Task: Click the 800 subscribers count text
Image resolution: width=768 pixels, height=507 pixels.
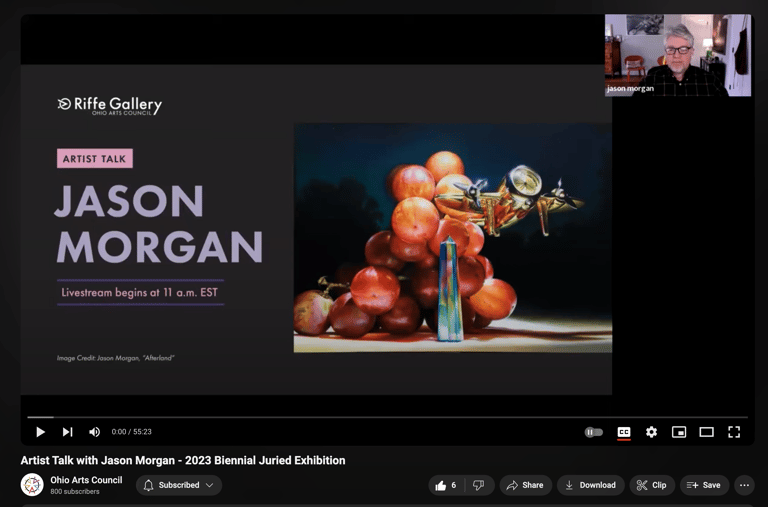Action: click(74, 491)
